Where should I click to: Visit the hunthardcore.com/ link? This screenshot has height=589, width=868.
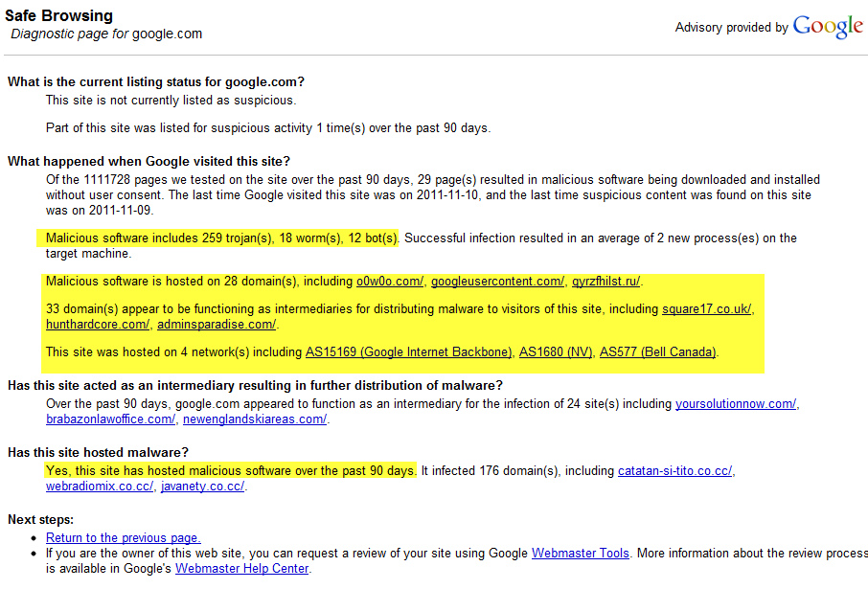[x=98, y=325]
